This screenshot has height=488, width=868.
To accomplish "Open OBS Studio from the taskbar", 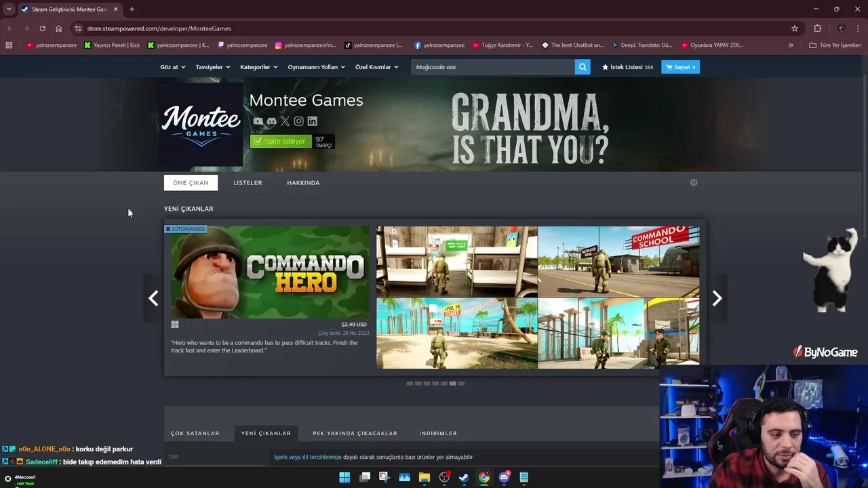I will 444,477.
